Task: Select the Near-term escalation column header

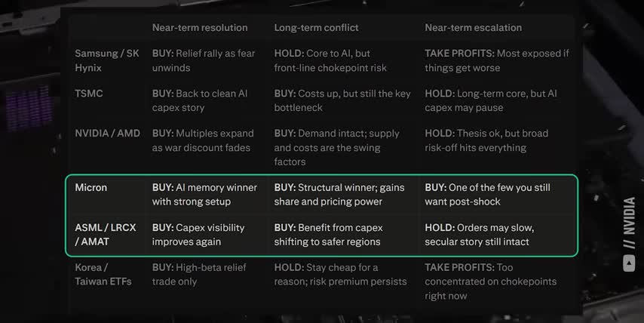Action: coord(473,28)
